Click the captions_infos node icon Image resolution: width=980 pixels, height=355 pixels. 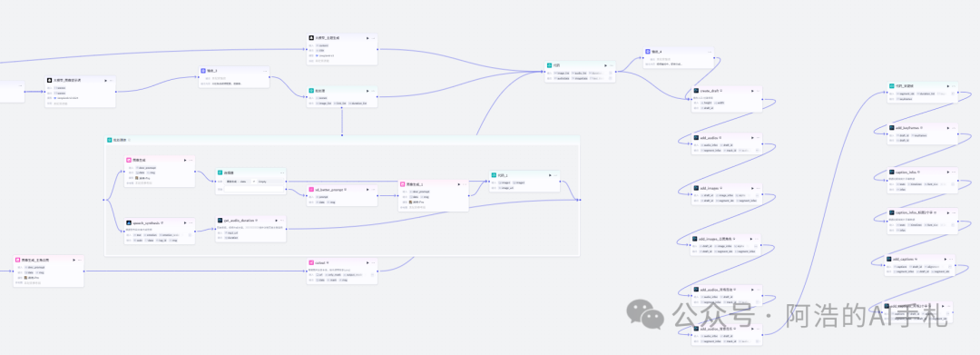tap(892, 172)
